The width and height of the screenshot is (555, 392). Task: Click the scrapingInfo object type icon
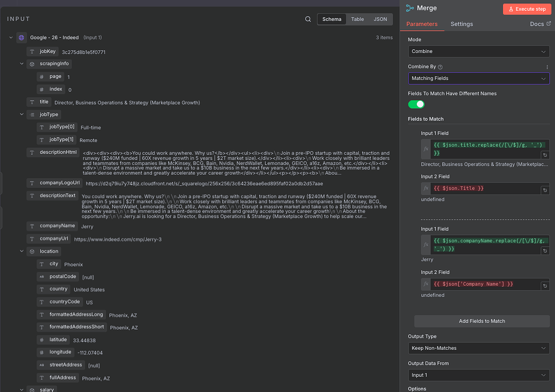coord(32,64)
